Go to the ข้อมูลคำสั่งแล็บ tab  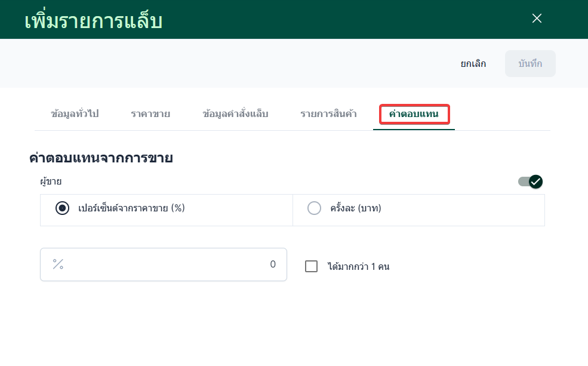pyautogui.click(x=235, y=113)
